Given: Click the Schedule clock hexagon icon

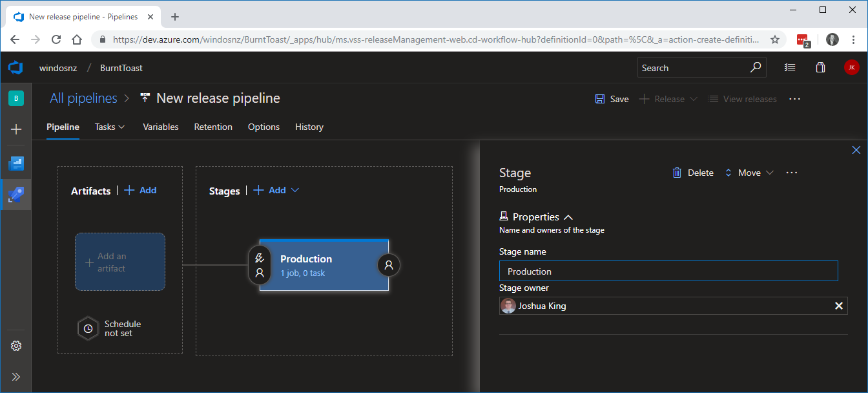Looking at the screenshot, I should point(88,328).
